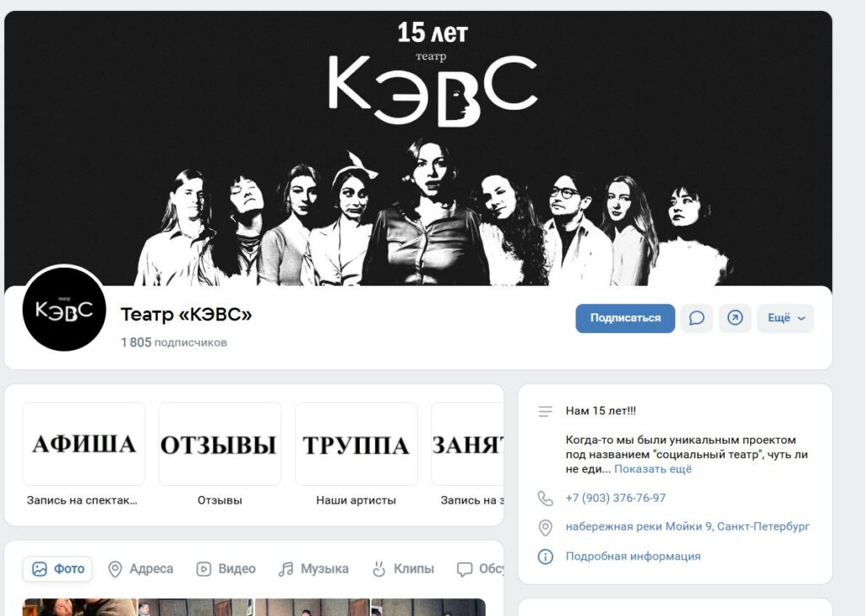Image resolution: width=865 pixels, height=616 pixels.
Task: Click the Нам 15 лет!!! description heading
Action: (x=601, y=412)
